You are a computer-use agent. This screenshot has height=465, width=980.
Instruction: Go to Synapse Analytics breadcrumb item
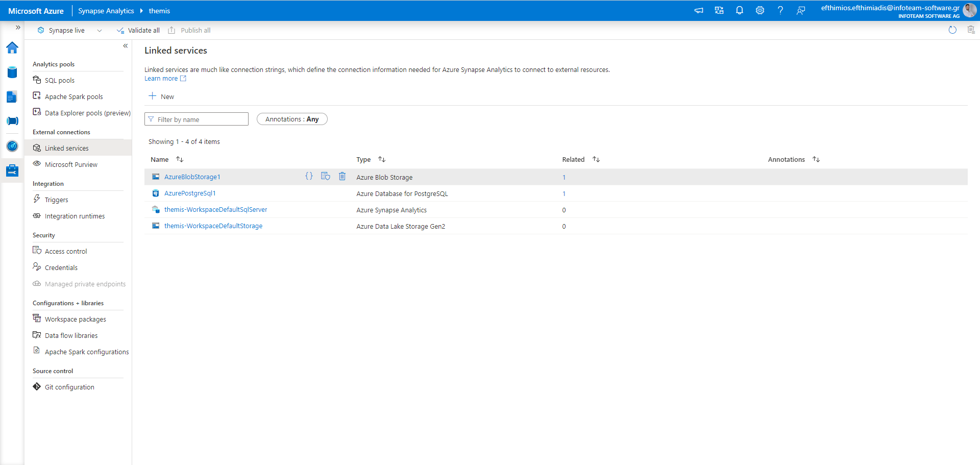point(106,10)
